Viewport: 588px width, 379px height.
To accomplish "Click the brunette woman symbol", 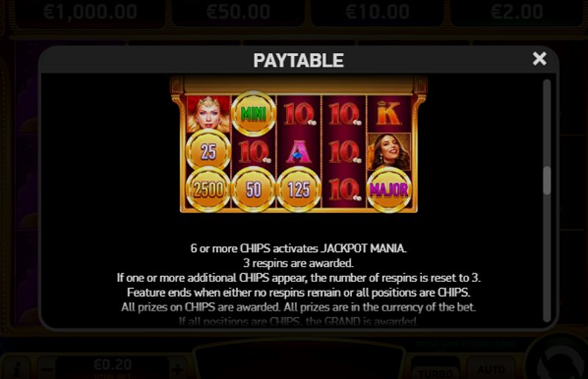I will tap(389, 151).
